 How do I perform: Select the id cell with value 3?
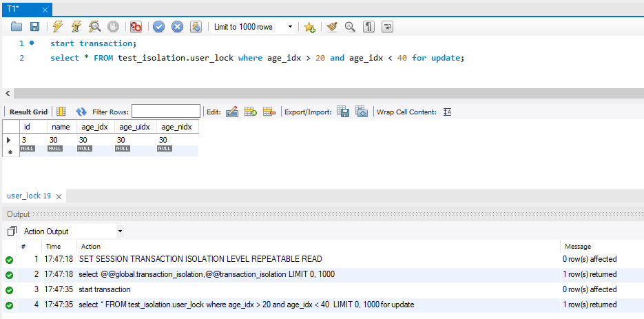click(33, 140)
